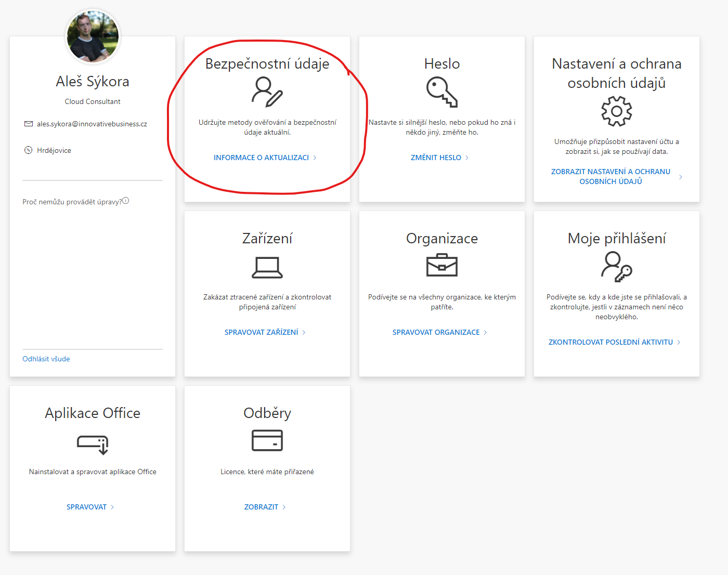
Task: Click the Moje přihlášení heading
Action: 617,238
